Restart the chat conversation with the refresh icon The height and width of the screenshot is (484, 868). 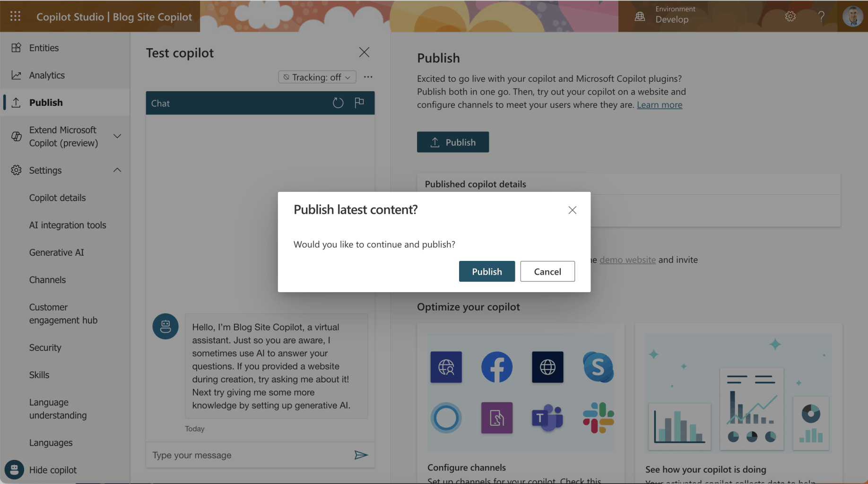(x=338, y=103)
